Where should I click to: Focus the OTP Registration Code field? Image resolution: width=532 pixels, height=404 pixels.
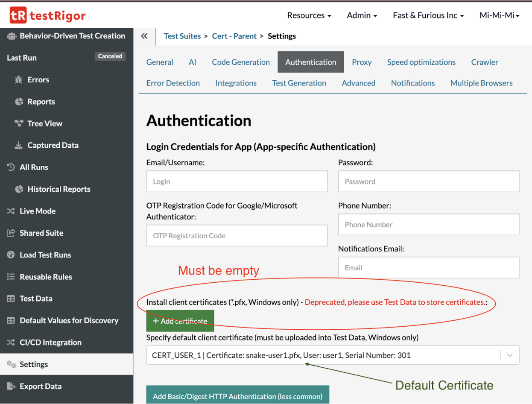coord(237,236)
